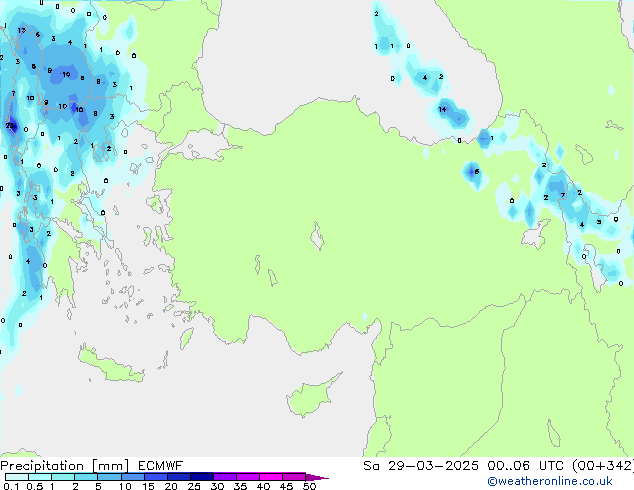
Task: Pick the legend swatch between 0.5 and 1
Action: tap(40, 477)
